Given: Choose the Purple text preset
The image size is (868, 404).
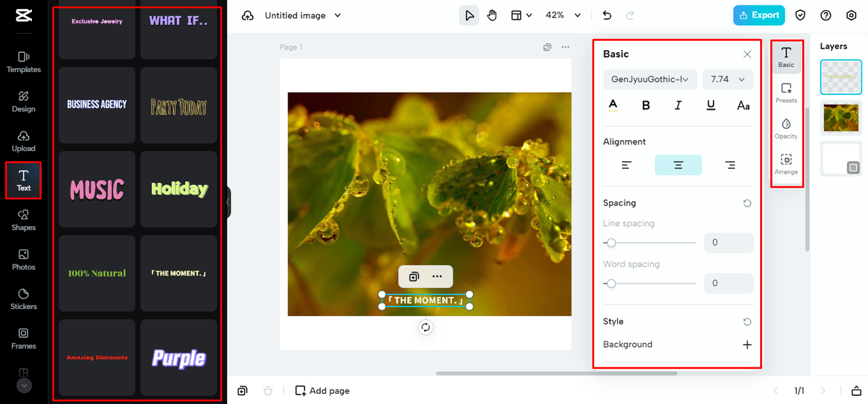Looking at the screenshot, I should (x=178, y=357).
